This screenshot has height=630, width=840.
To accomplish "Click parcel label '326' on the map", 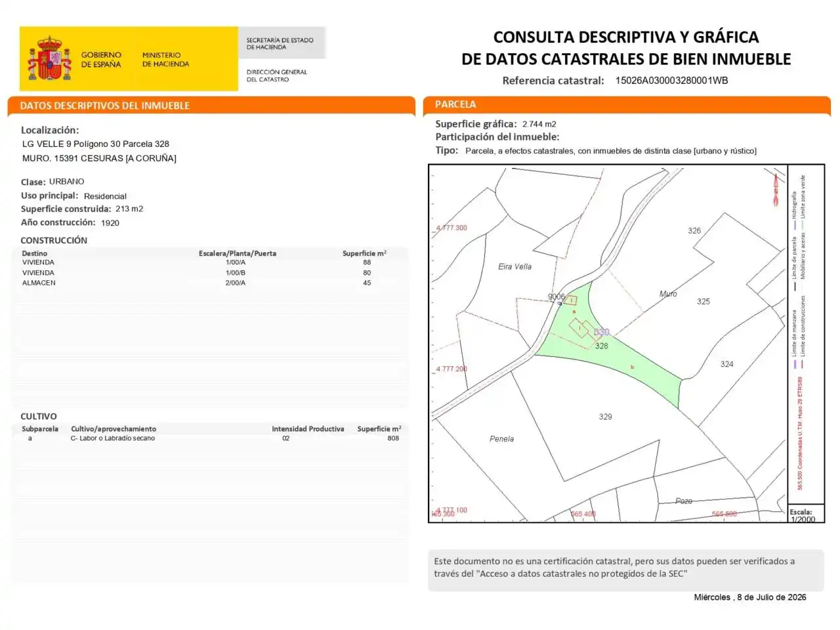I will pyautogui.click(x=694, y=231).
